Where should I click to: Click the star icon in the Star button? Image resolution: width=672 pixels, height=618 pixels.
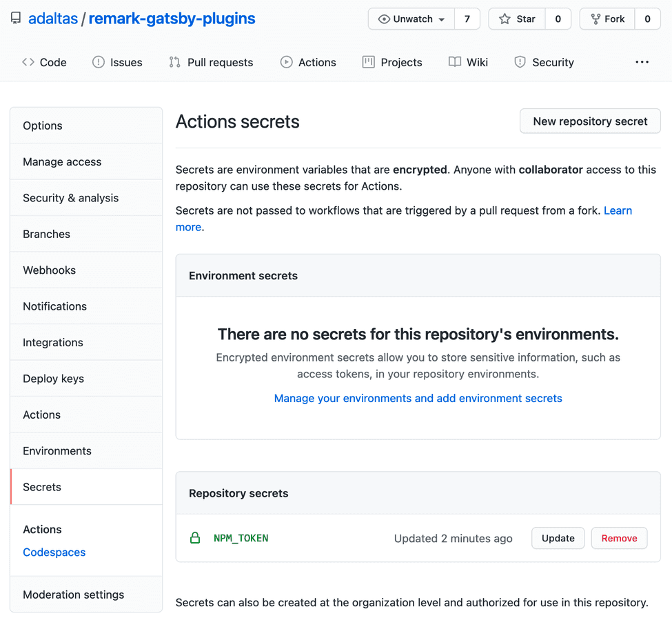507,19
